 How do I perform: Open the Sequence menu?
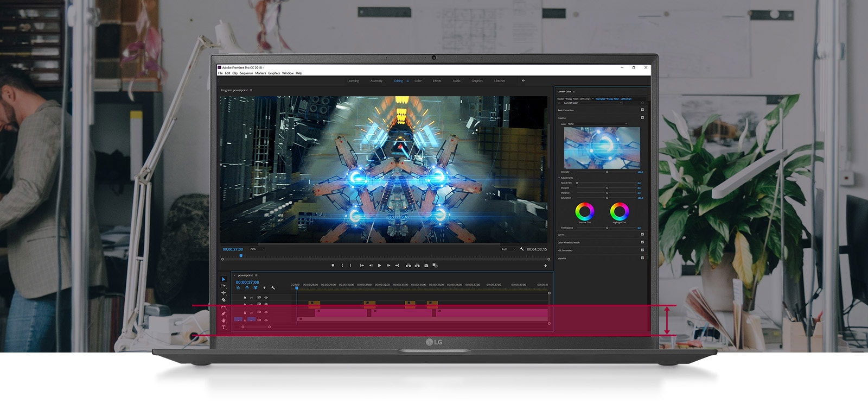coord(246,73)
